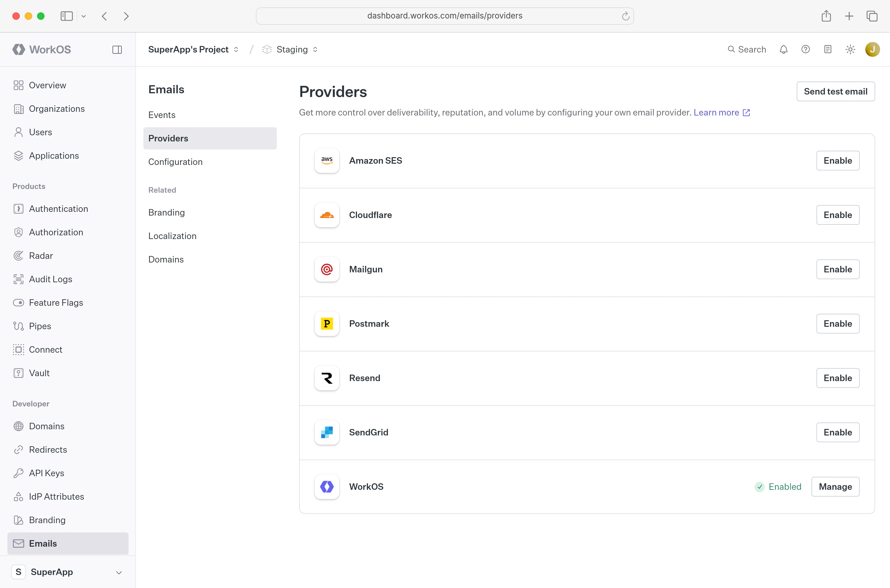
Task: Enable the Postmark provider
Action: (837, 324)
